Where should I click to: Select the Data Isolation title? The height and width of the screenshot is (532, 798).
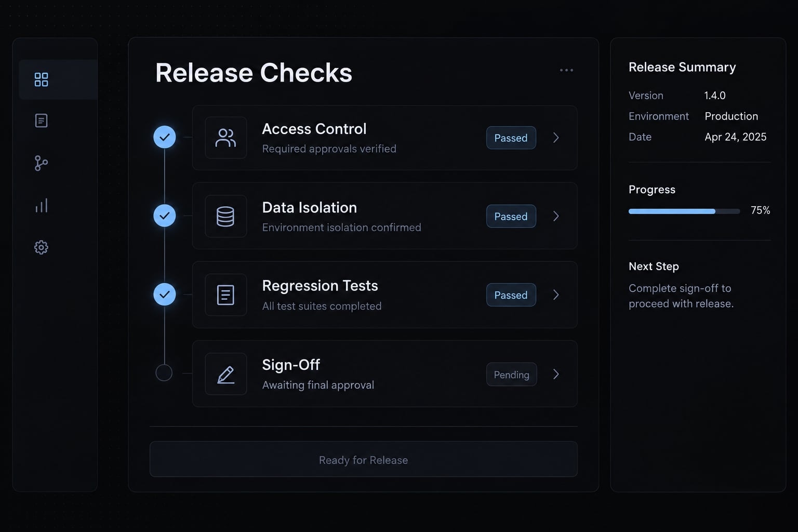[x=310, y=207]
